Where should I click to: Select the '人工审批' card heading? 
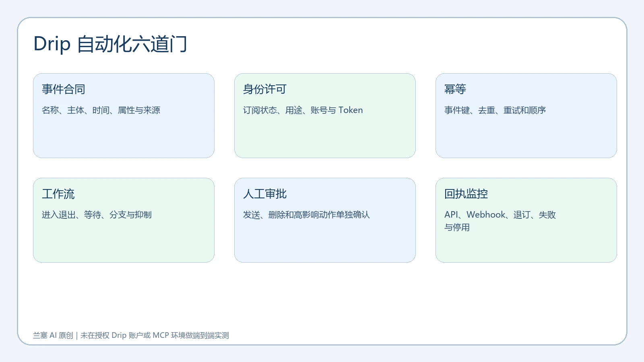tap(265, 194)
